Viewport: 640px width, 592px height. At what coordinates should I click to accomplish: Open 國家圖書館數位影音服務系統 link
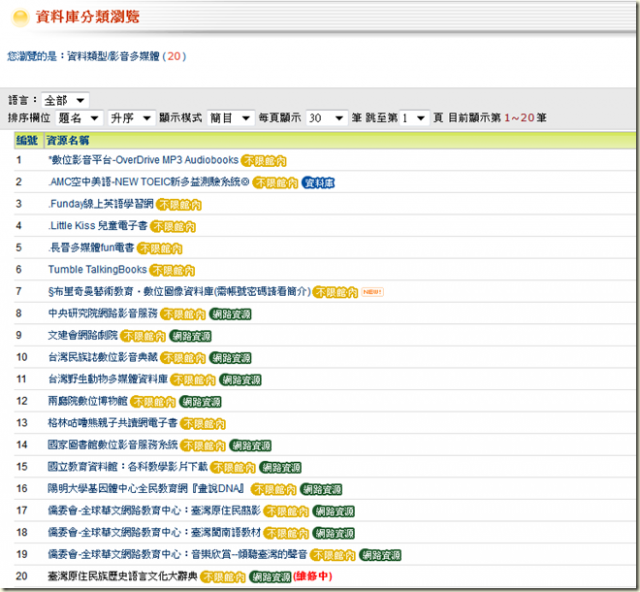tap(113, 445)
